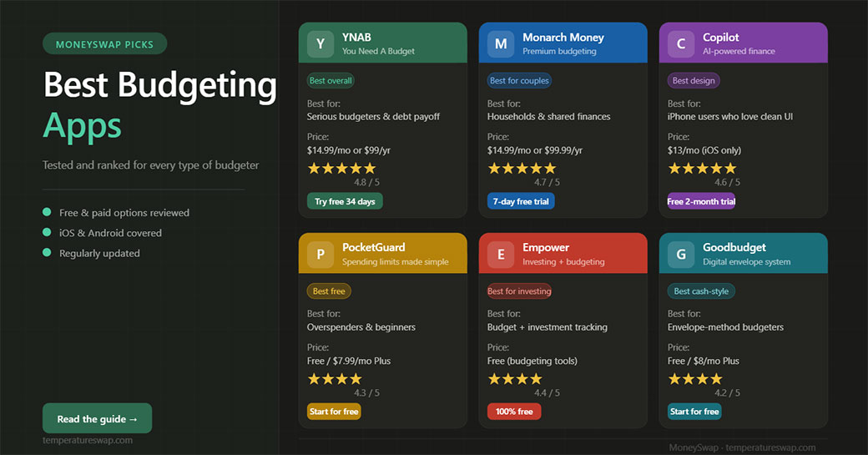Screen dimensions: 868x455
Task: Click Empower star rating
Action: 515,379
